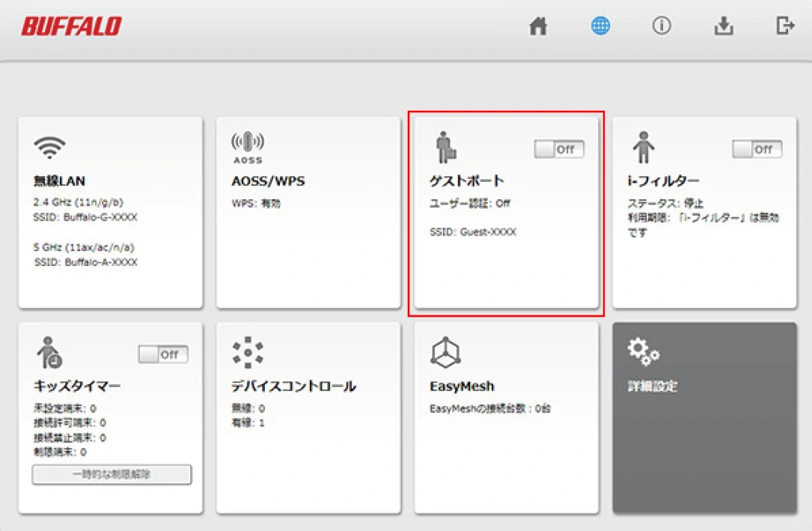
Task: Open the 無線LAN settings panel title
Action: [x=59, y=180]
